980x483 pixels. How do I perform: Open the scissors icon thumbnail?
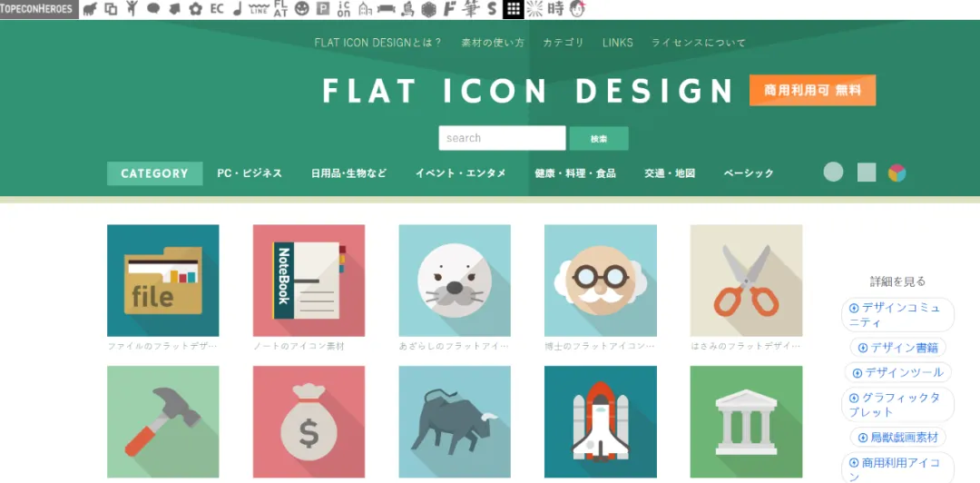[x=746, y=281]
